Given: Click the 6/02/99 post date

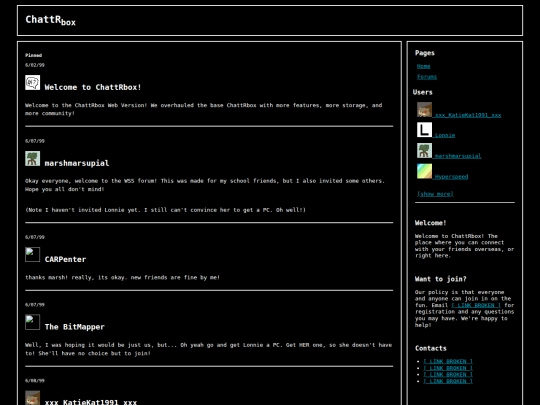Looking at the screenshot, I should coord(35,65).
